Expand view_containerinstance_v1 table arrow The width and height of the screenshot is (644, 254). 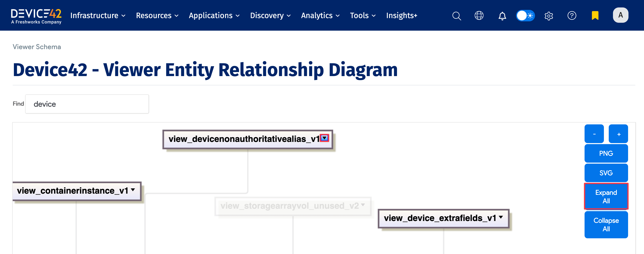[133, 190]
